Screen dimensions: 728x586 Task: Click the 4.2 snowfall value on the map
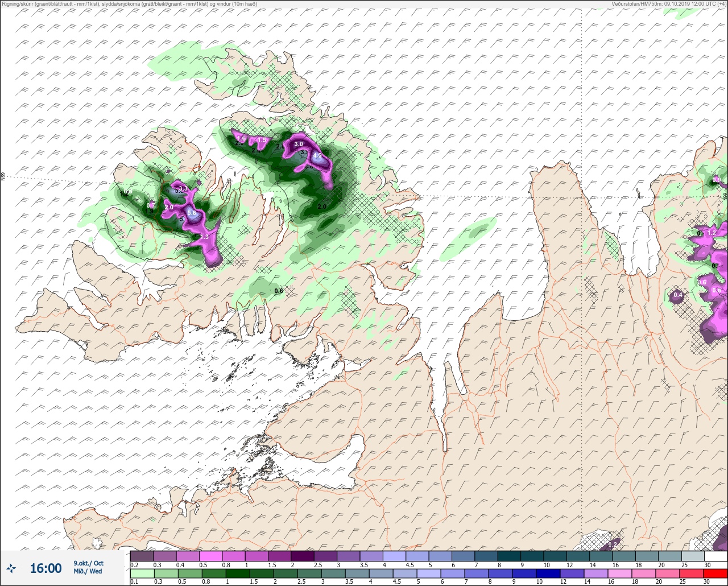pyautogui.click(x=317, y=155)
